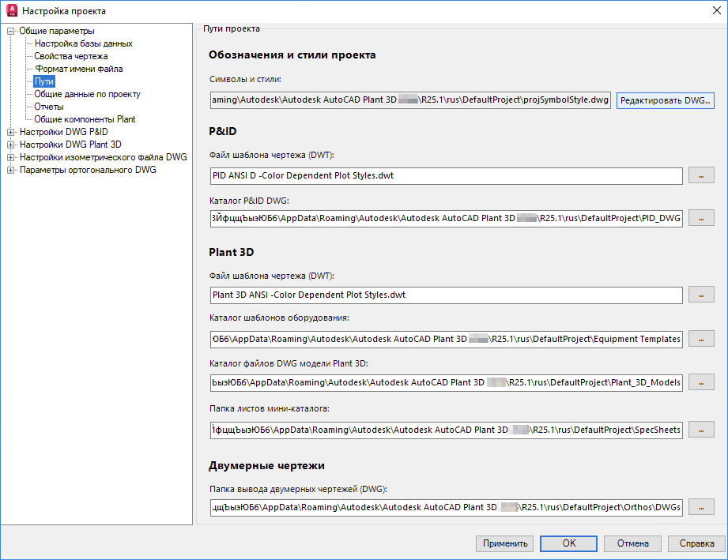The image size is (728, 560).
Task: Browse for the P&ID DWT template file
Action: pos(701,176)
